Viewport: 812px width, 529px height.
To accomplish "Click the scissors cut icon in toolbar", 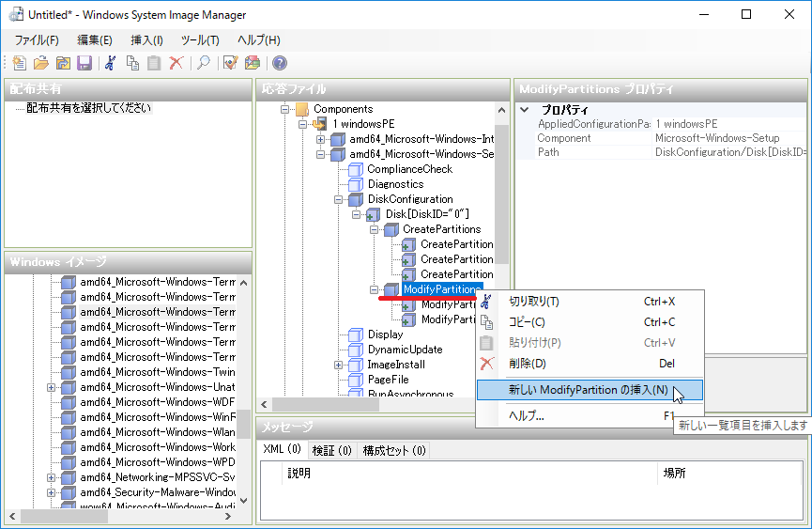I will pyautogui.click(x=111, y=63).
